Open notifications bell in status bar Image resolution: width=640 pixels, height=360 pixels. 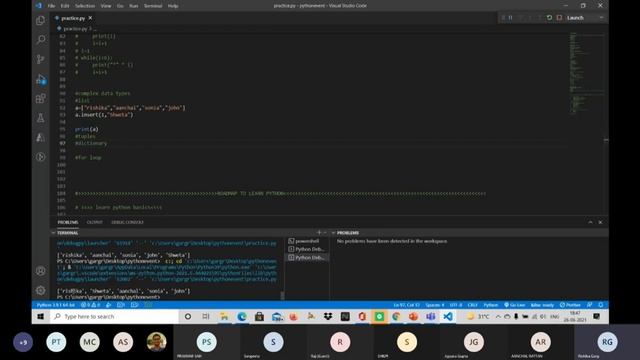coord(601,305)
